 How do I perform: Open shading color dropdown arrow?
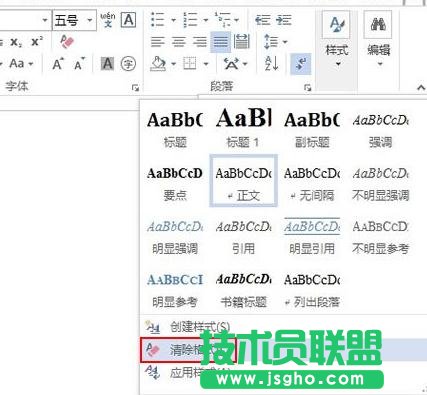coord(174,64)
